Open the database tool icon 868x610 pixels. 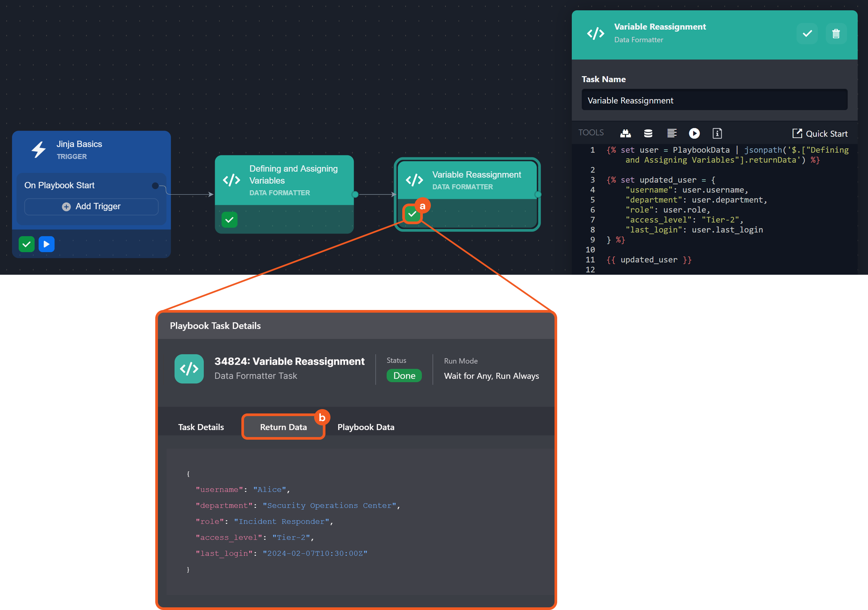[x=648, y=133]
